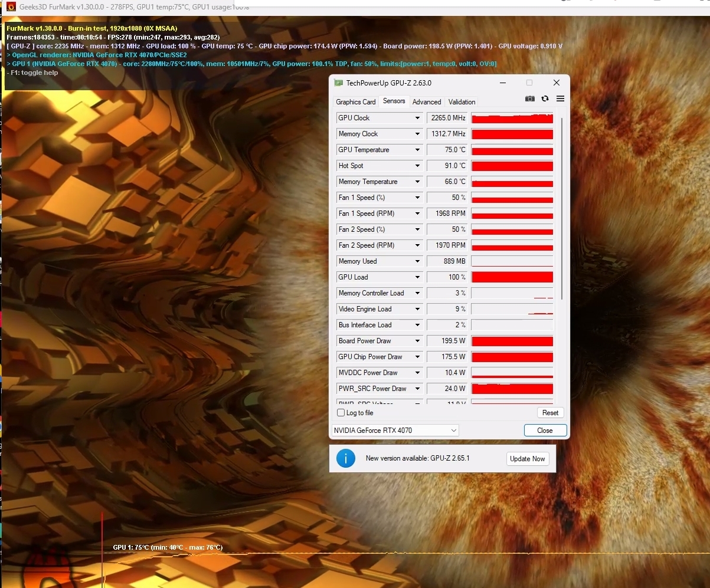The image size is (710, 588).
Task: Click the GPU-Z refresh icon
Action: (x=545, y=98)
